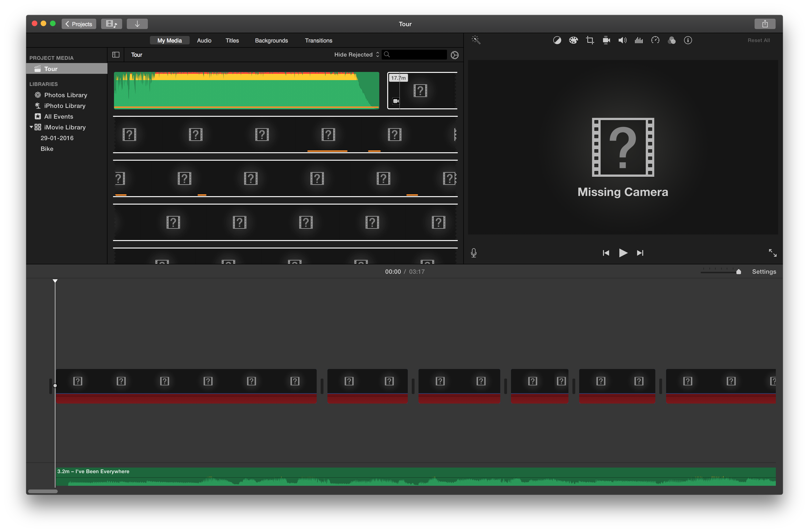Toggle the libraries sidebar panel icon
The width and height of the screenshot is (809, 532).
pos(116,55)
